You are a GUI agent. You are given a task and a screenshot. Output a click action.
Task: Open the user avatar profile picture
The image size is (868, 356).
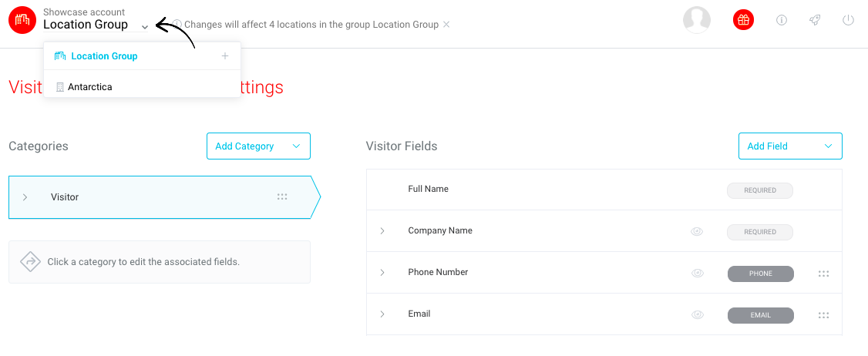click(697, 20)
